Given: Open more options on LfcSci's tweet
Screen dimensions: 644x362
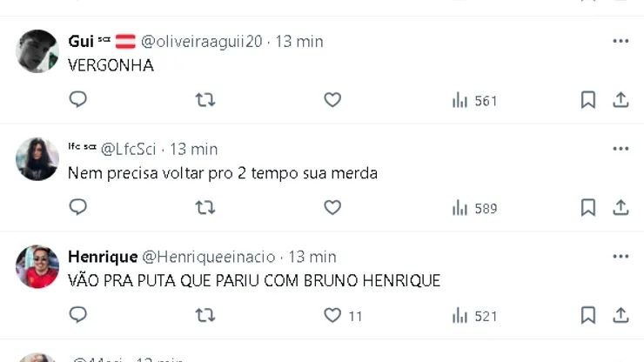Looking at the screenshot, I should click(x=621, y=149).
